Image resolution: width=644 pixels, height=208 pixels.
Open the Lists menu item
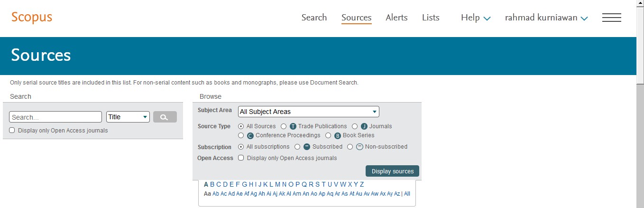coord(431,18)
